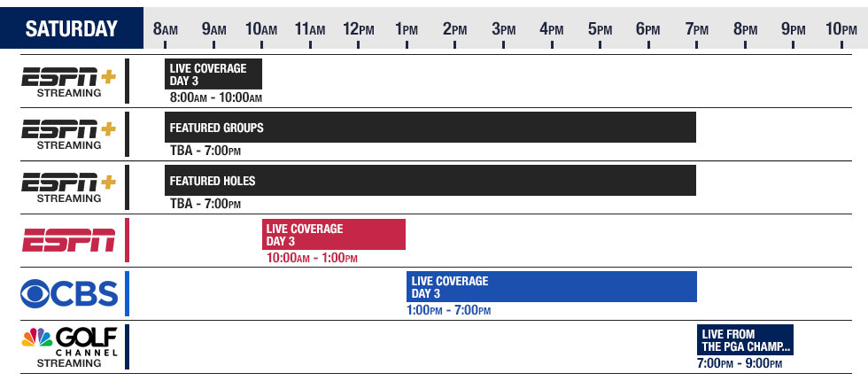Click the 10AM time marker
This screenshot has width=868, height=381.
coord(262,29)
